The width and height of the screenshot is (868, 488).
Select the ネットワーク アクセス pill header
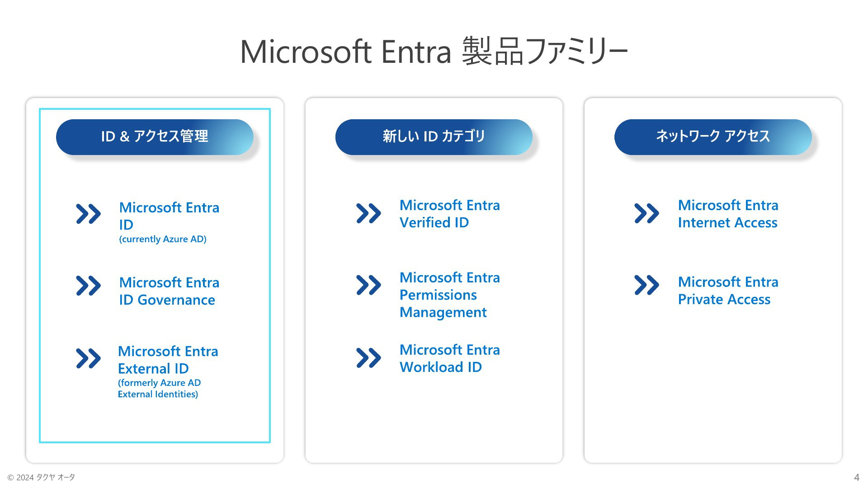(713, 137)
